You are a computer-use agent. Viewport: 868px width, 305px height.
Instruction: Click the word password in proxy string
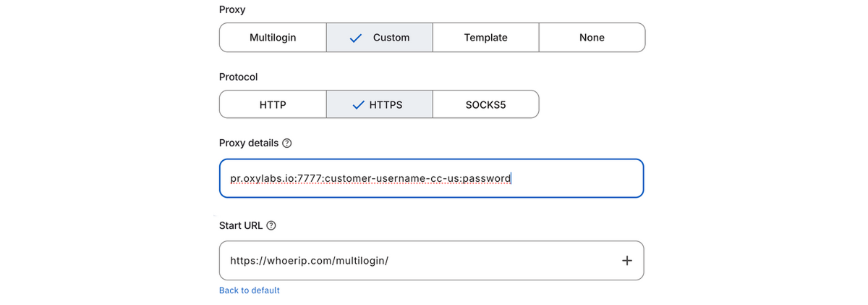tap(486, 178)
